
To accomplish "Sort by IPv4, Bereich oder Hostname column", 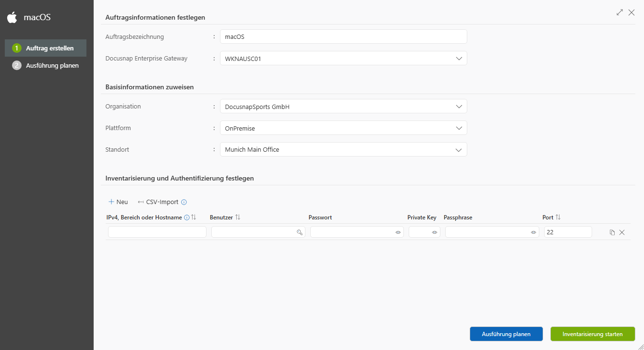I will pyautogui.click(x=194, y=217).
